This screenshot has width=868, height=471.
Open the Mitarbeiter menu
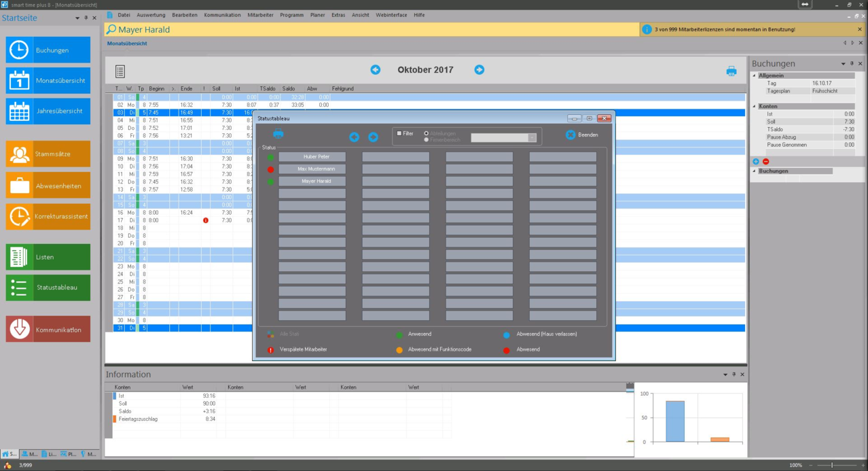pyautogui.click(x=260, y=15)
